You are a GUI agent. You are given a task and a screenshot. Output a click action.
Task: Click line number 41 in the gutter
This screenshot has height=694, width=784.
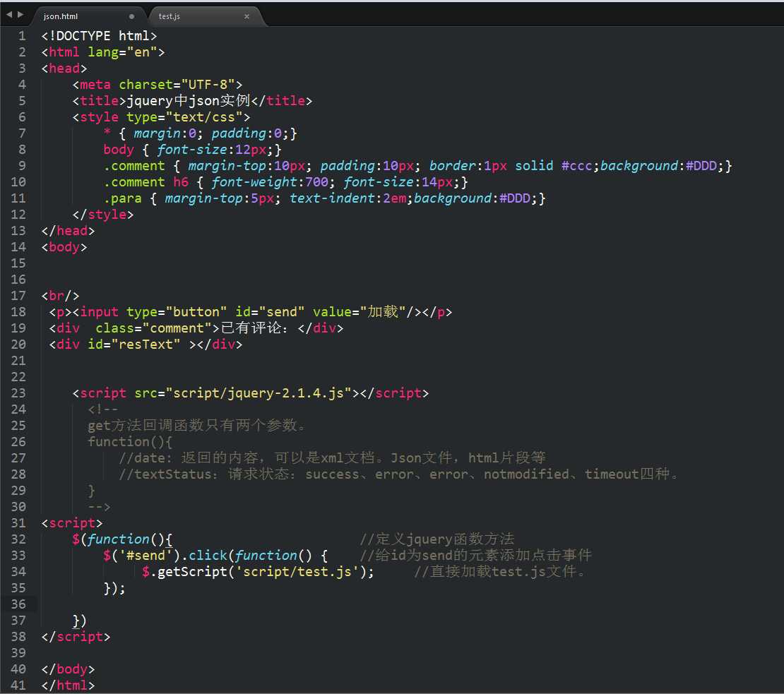click(18, 686)
